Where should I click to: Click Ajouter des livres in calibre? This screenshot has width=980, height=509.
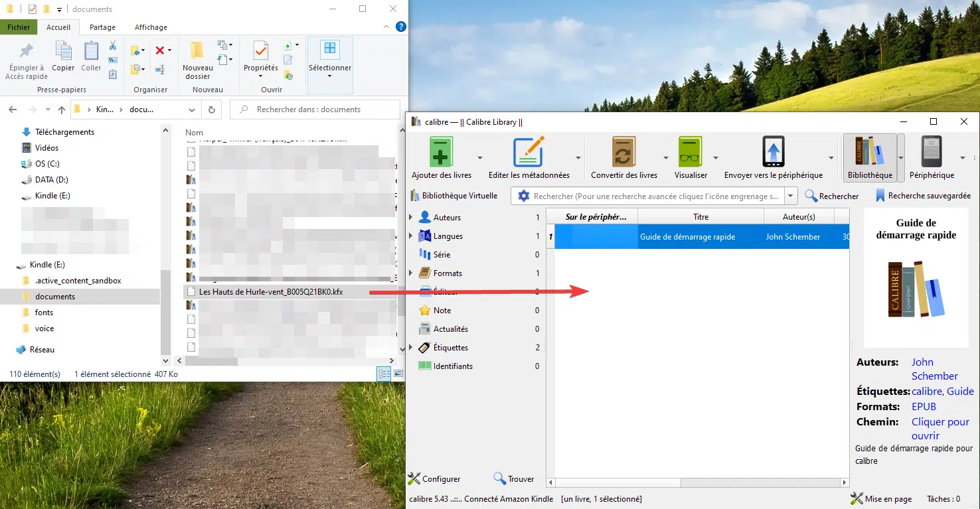coord(442,158)
